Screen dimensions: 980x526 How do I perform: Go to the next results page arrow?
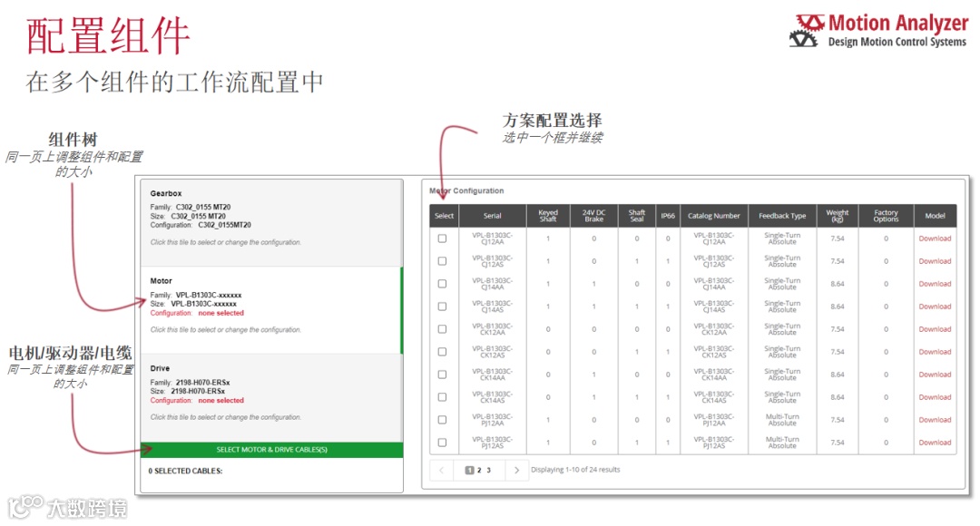click(x=516, y=470)
